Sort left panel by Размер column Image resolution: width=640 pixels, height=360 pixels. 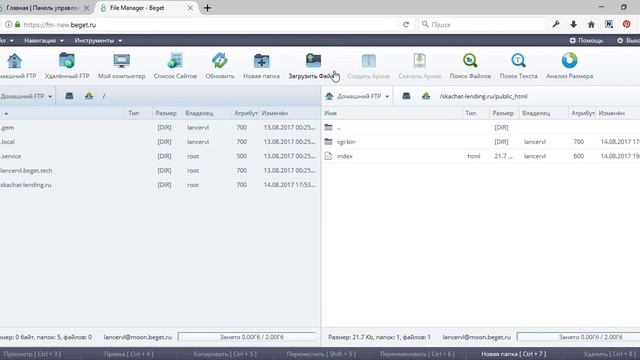[x=166, y=113]
